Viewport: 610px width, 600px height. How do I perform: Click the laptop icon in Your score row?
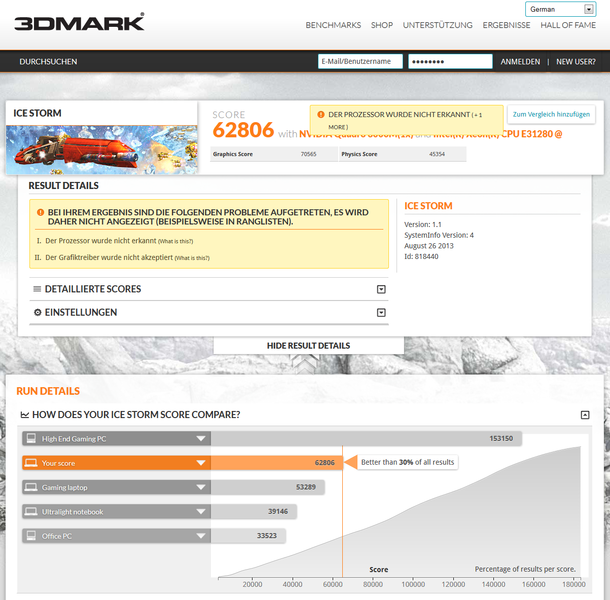coord(31,463)
